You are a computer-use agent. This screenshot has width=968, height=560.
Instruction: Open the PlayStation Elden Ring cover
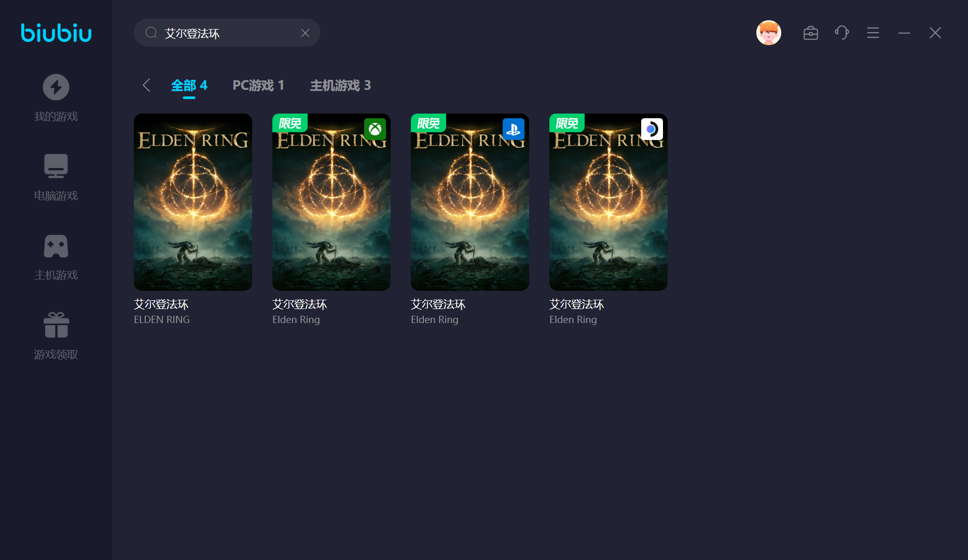(x=470, y=202)
